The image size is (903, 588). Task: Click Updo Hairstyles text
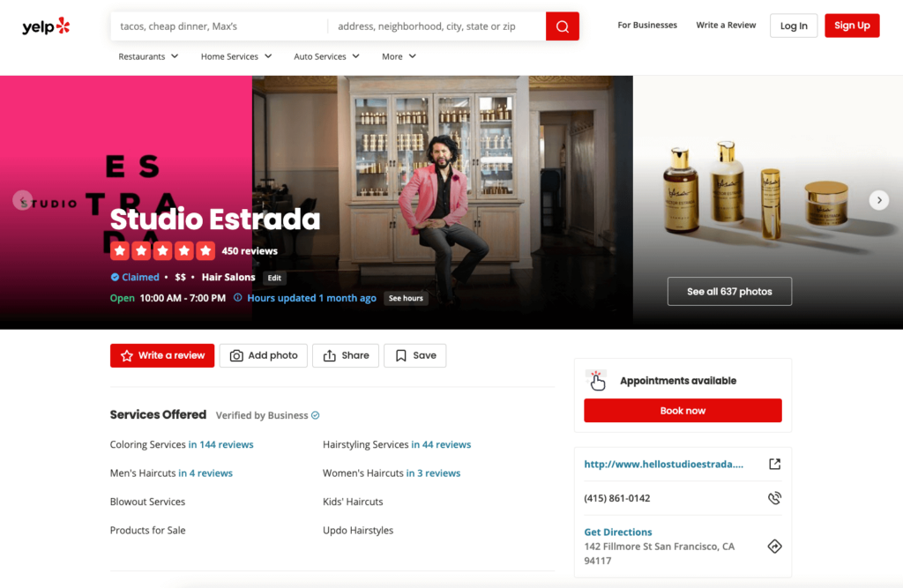tap(358, 531)
